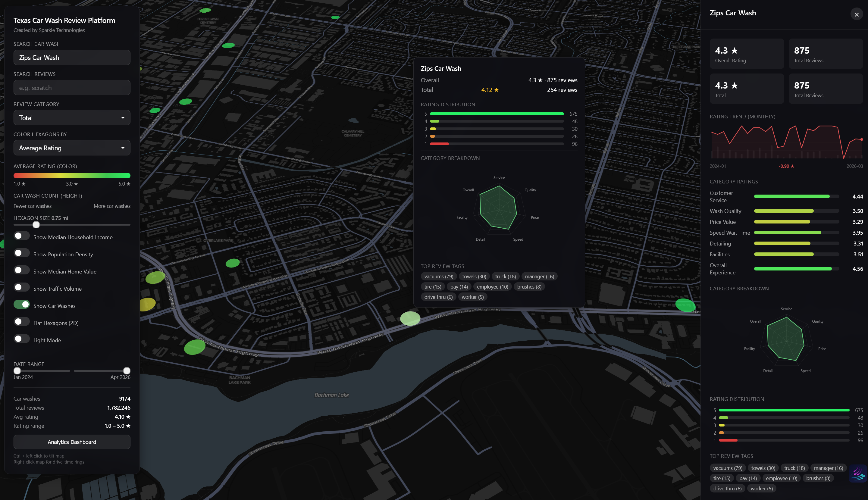Select employee (10) tag in side panel
This screenshot has width=868, height=500.
tap(781, 478)
